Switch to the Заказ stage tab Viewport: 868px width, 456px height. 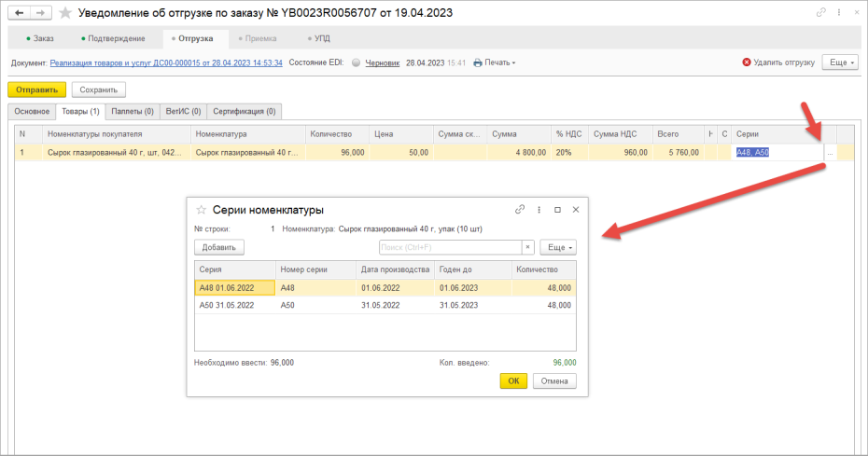click(39, 39)
